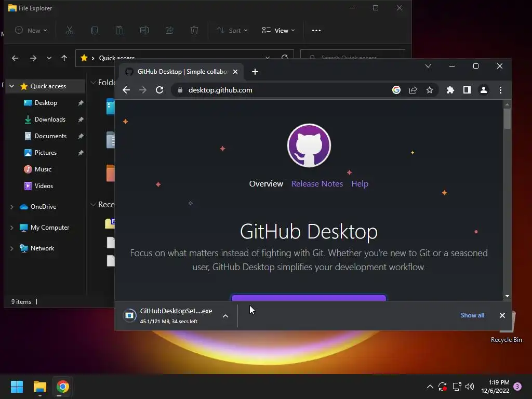Click Show all downloads
The image size is (532, 399).
[x=472, y=315]
